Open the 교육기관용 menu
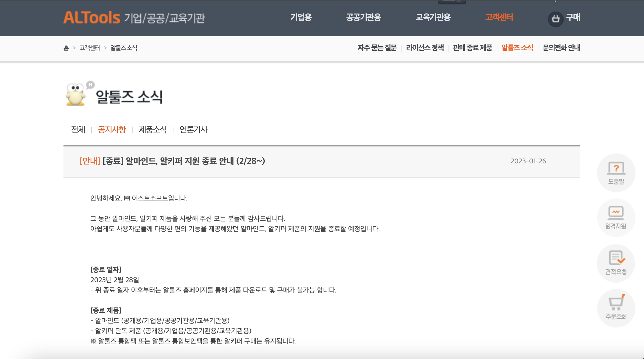This screenshot has width=644, height=359. click(433, 17)
